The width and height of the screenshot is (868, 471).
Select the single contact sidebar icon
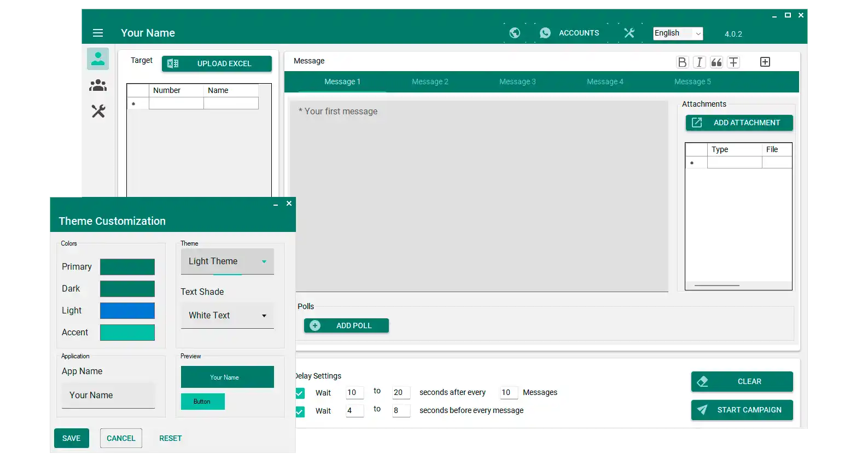click(x=98, y=59)
